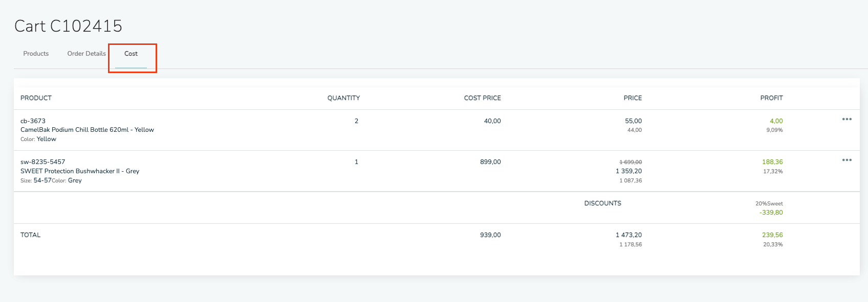
Task: Select product code sw-8235-5457
Action: pos(42,162)
